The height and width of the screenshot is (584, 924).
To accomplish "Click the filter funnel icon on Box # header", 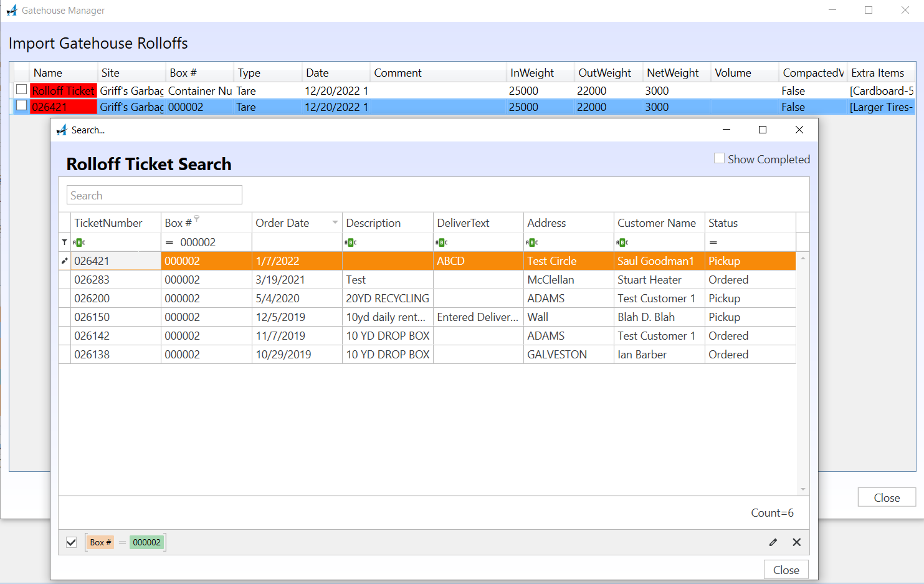I will pyautogui.click(x=196, y=218).
